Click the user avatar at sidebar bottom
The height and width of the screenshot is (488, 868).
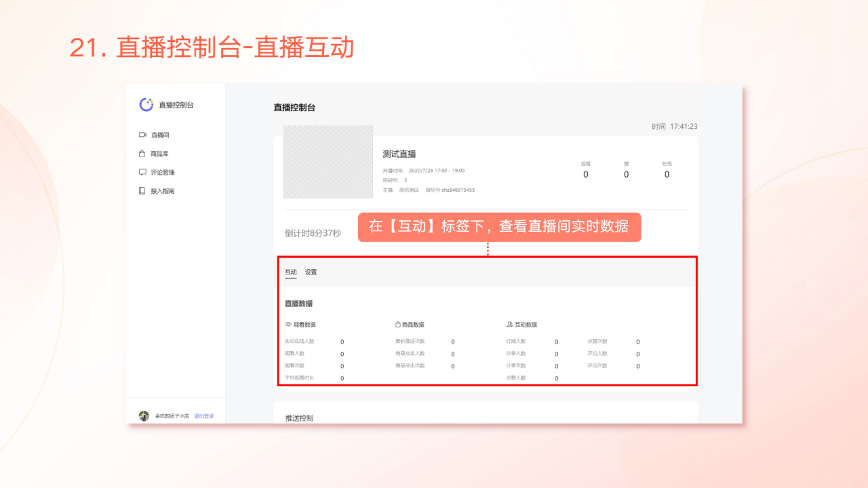(144, 415)
